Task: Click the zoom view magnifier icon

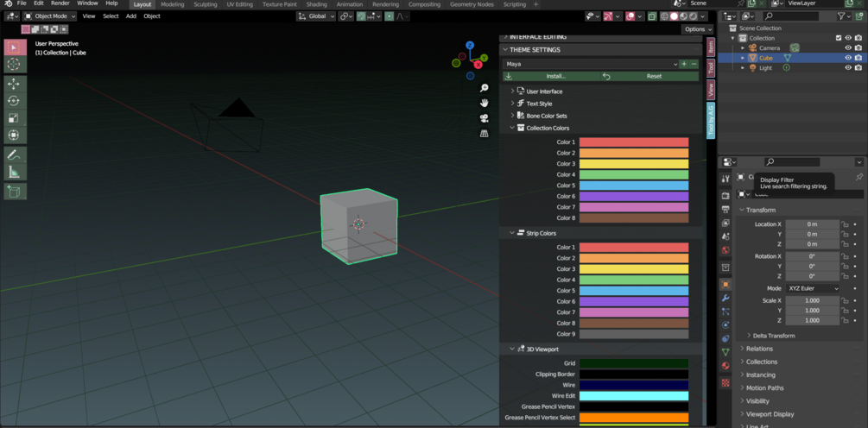Action: click(x=484, y=88)
